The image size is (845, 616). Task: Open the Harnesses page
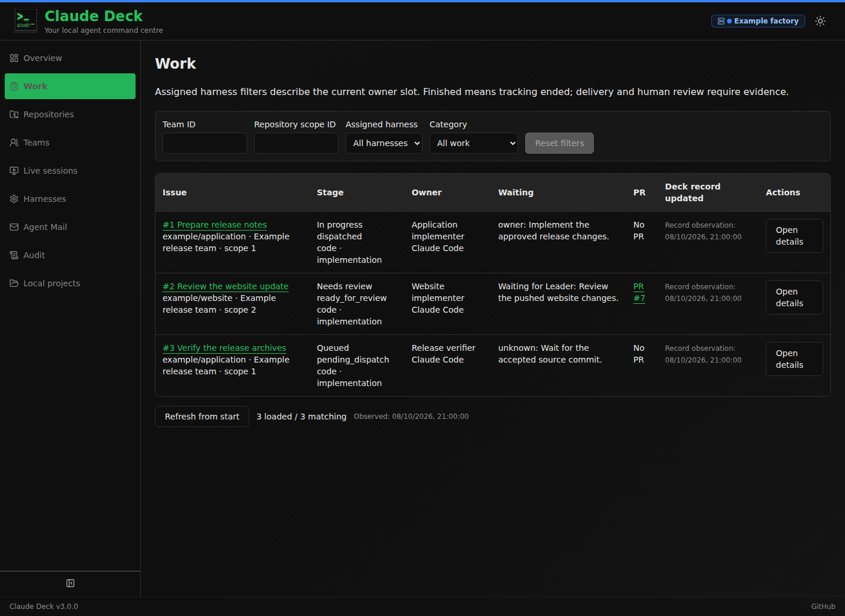click(70, 199)
